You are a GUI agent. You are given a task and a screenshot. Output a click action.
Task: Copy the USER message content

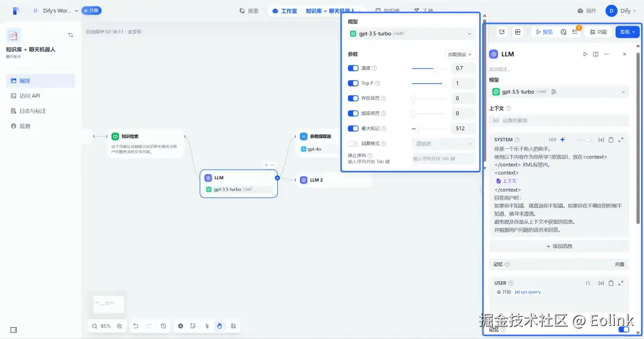pyautogui.click(x=611, y=283)
